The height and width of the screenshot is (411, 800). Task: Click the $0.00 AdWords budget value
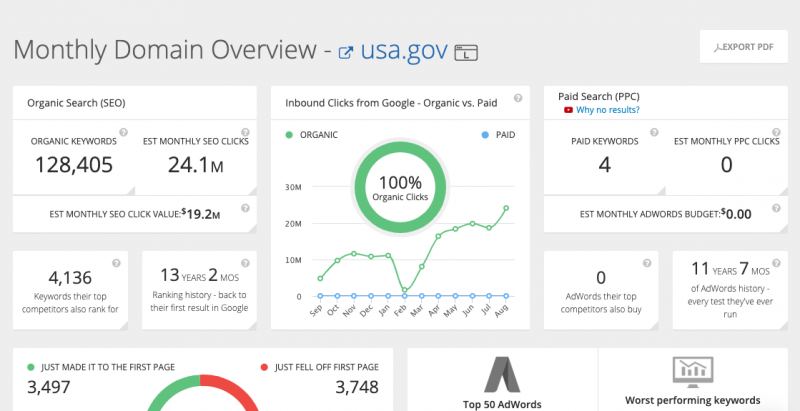click(736, 214)
